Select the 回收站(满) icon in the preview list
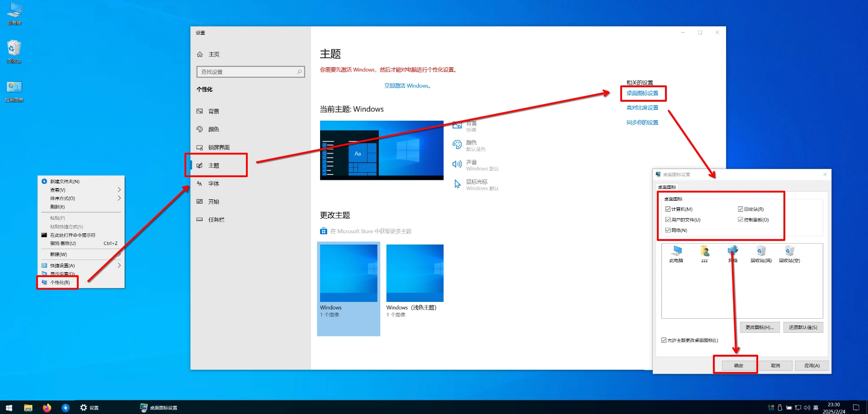Image resolution: width=868 pixels, height=414 pixels. coord(761,251)
